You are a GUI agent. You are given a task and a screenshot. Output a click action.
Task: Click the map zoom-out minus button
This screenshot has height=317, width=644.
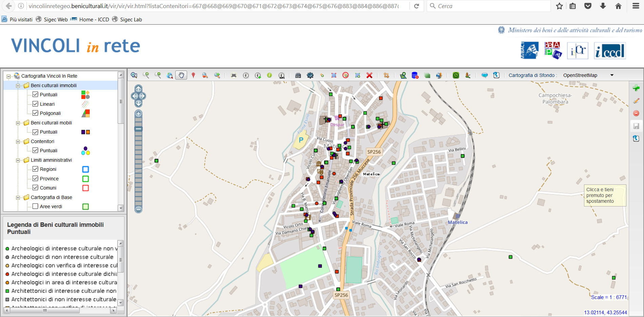pos(138,210)
